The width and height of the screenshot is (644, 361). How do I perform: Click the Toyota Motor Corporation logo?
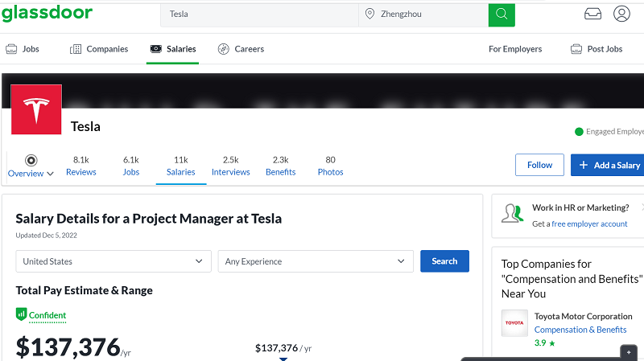click(514, 323)
